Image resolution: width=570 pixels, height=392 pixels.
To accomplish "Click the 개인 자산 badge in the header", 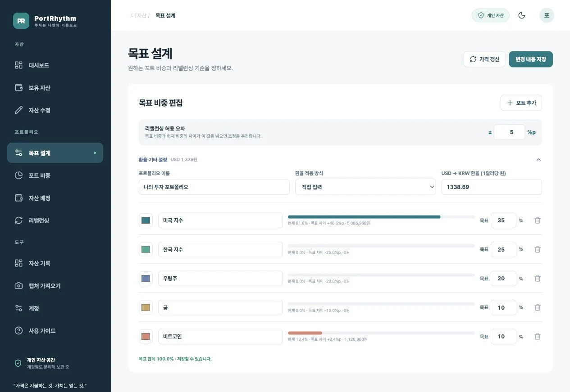I will 491,15.
